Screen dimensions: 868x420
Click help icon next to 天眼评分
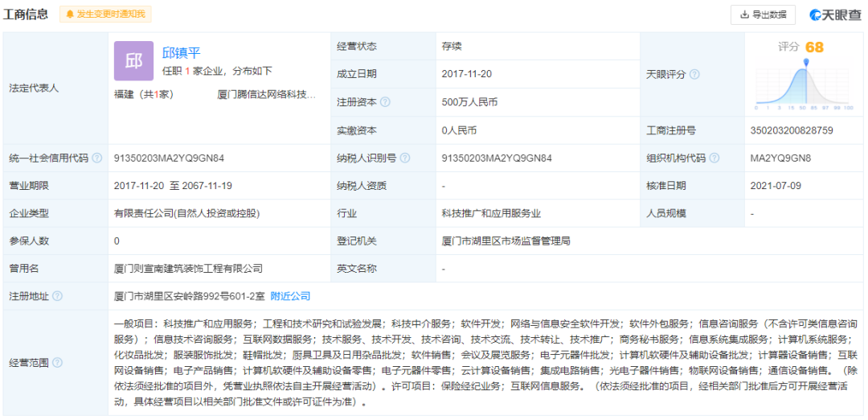pos(694,74)
